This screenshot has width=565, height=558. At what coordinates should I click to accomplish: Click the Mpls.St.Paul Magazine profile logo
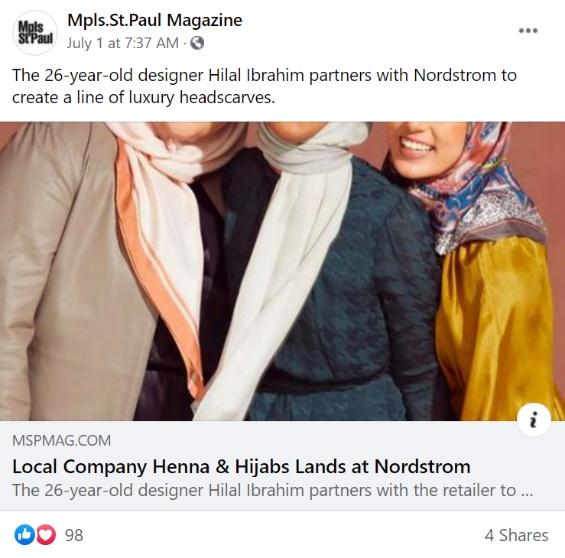(35, 32)
